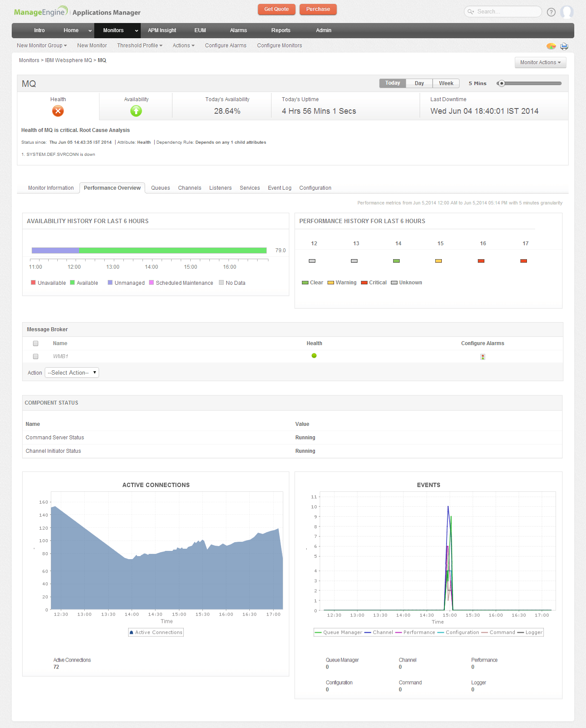Expand the Monitor Actions dropdown
This screenshot has width=586, height=728.
coord(540,63)
